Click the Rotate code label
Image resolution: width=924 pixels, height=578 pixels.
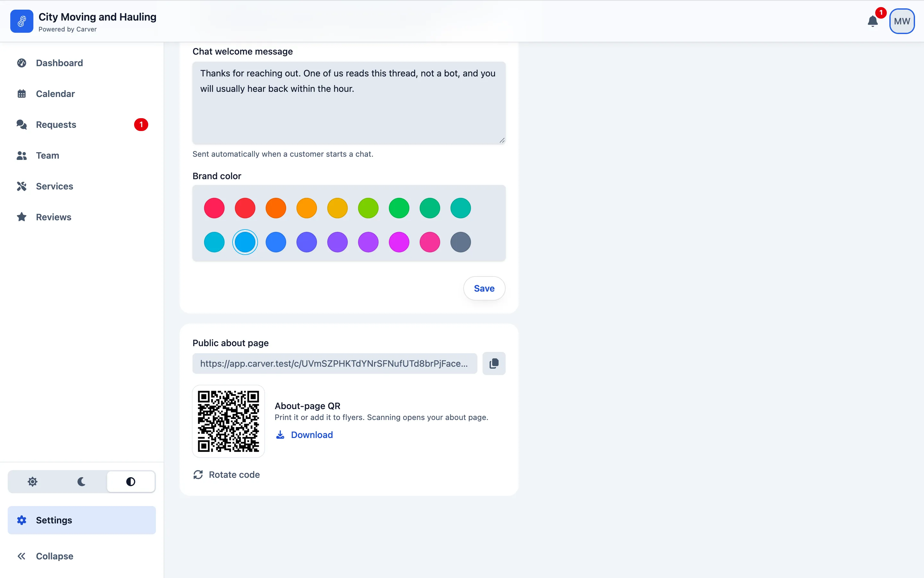[x=234, y=474]
